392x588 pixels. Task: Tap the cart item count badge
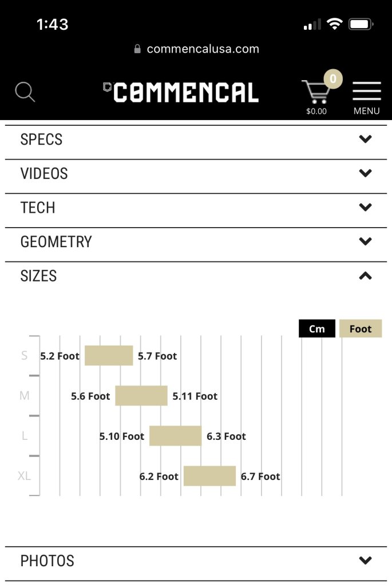click(333, 79)
